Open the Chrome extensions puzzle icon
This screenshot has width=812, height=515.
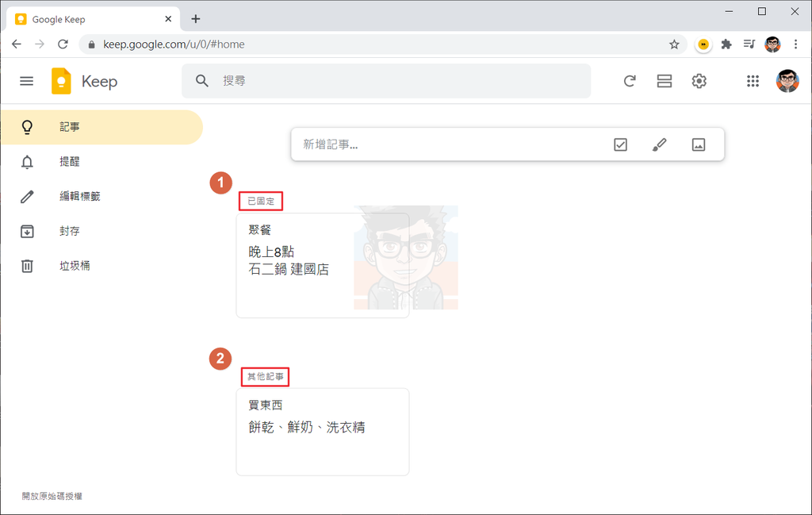[726, 44]
